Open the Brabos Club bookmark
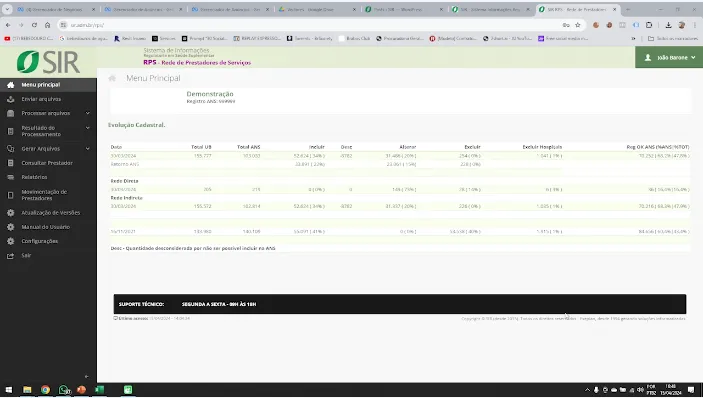 354,39
